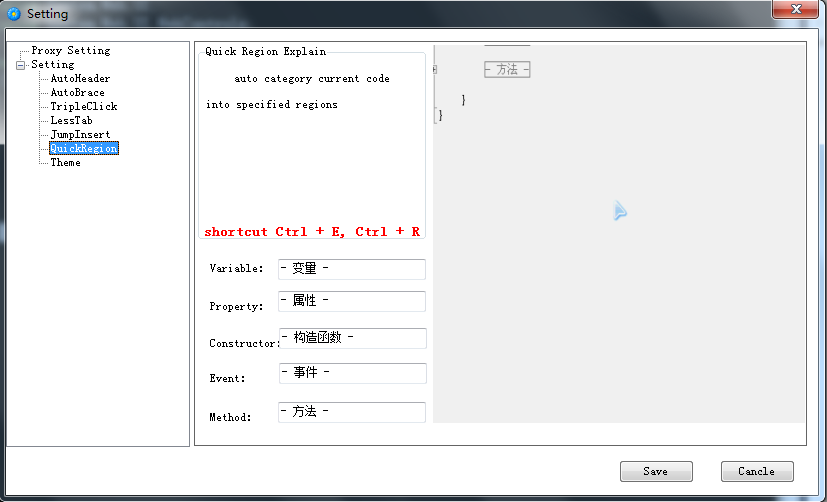Click the Quick Region Explain group title
Viewport: 827px width, 502px height.
coord(265,51)
